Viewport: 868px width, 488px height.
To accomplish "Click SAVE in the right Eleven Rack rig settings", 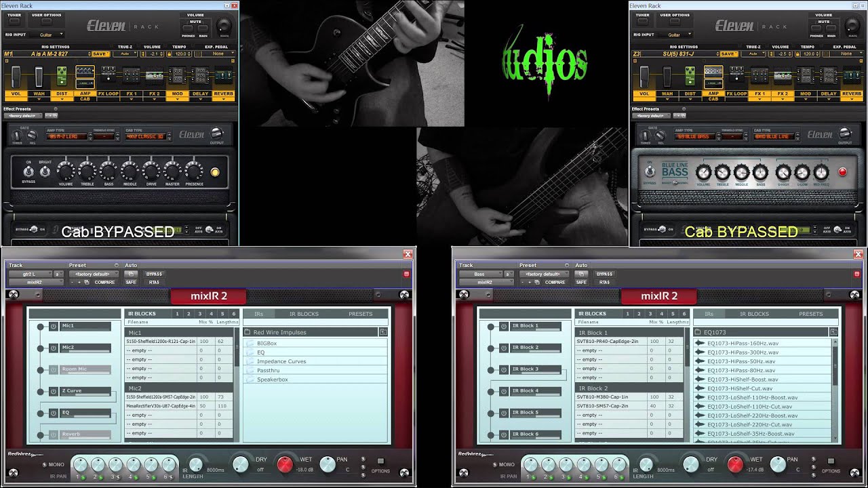I will (x=728, y=54).
